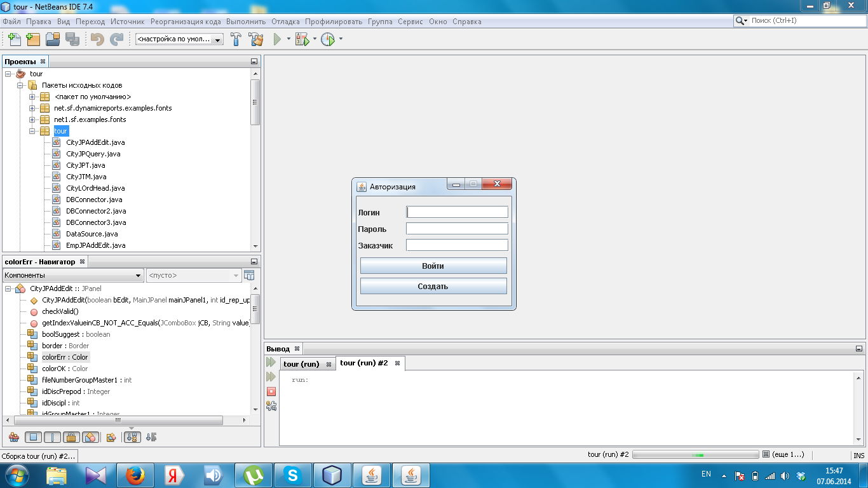This screenshot has width=868, height=488.
Task: Stop the running process in Output panel
Action: click(x=271, y=391)
